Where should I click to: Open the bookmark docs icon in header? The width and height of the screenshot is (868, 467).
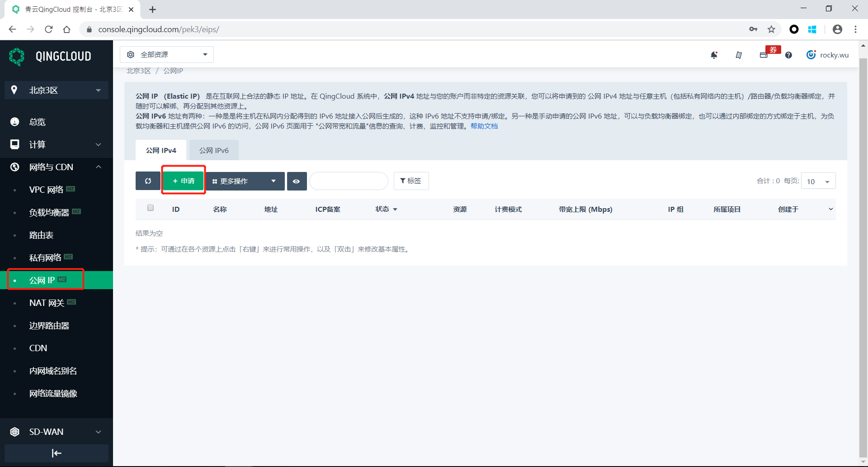(739, 55)
